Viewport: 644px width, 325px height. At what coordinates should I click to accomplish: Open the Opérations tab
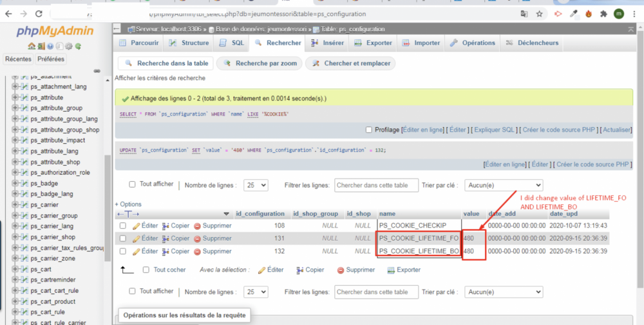click(473, 43)
